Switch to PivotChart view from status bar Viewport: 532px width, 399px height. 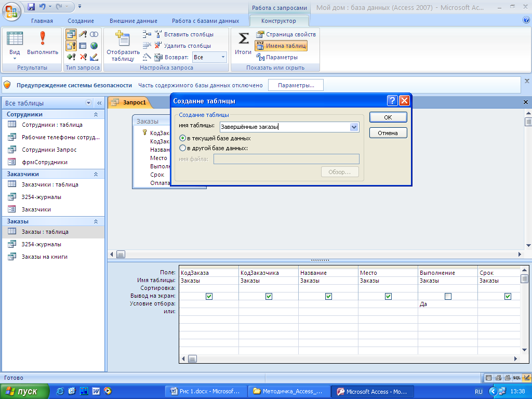coord(508,378)
